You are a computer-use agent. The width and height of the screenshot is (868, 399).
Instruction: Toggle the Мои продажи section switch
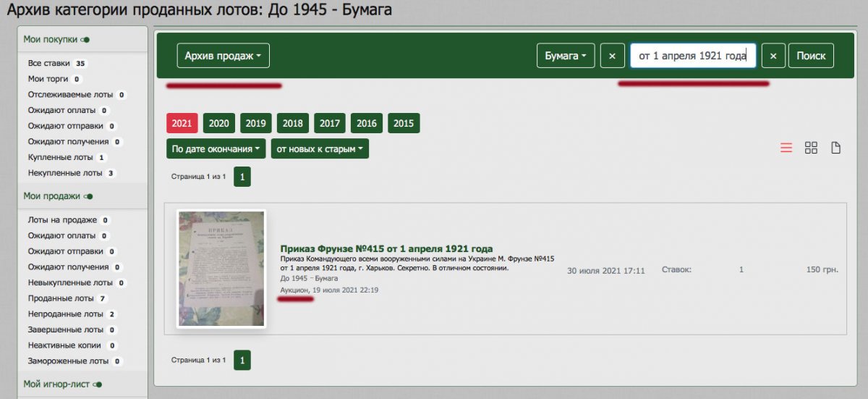[89, 196]
